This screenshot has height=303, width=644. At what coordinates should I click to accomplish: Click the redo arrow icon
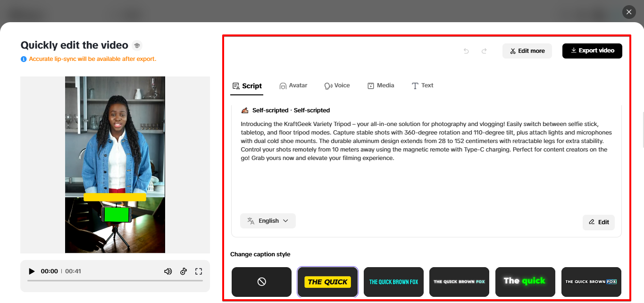tap(484, 51)
